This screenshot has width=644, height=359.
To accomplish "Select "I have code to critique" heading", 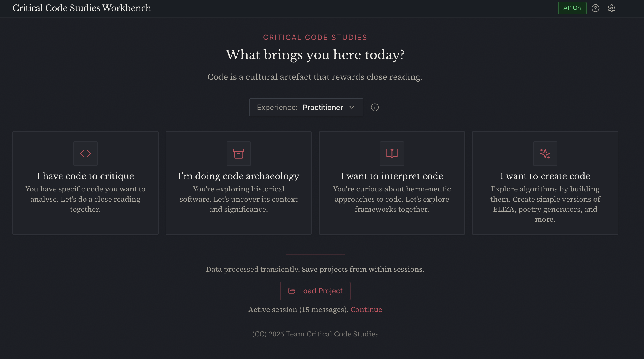I will click(x=85, y=176).
